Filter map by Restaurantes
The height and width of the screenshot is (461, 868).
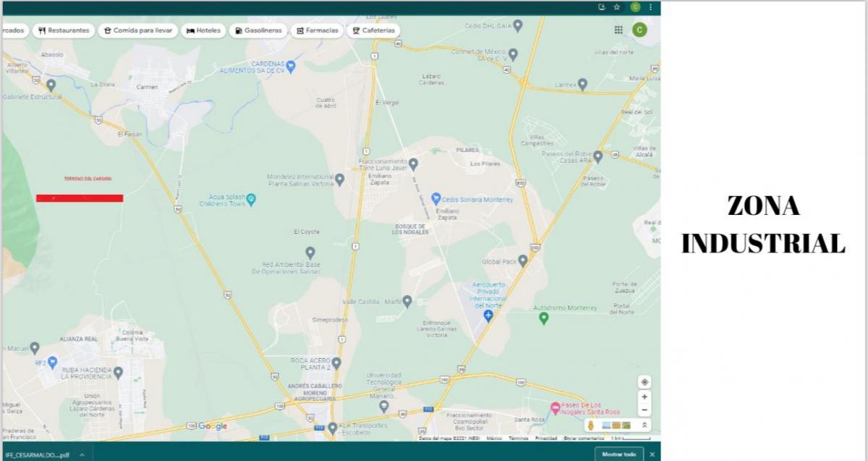point(64,30)
